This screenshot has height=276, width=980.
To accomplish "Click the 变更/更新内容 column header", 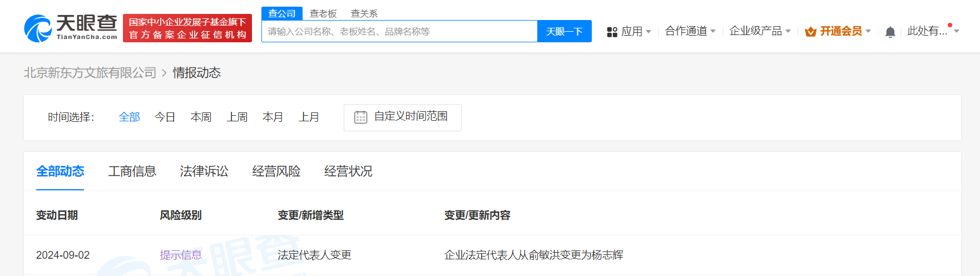I will click(x=477, y=215).
